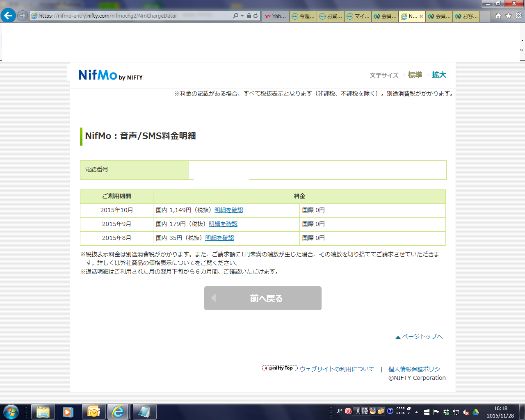Click the ©NIFTY Corporation footer text
The image size is (525, 420).
417,378
